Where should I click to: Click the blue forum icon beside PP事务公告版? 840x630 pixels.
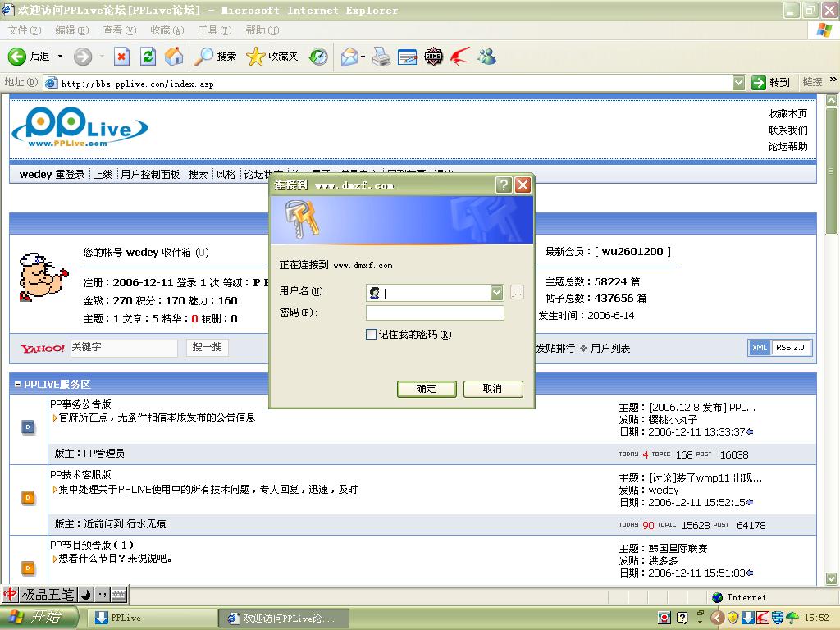[x=28, y=427]
